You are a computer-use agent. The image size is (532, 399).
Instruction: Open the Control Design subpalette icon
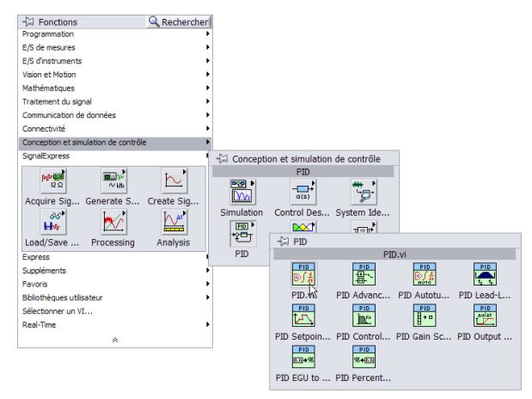click(303, 192)
